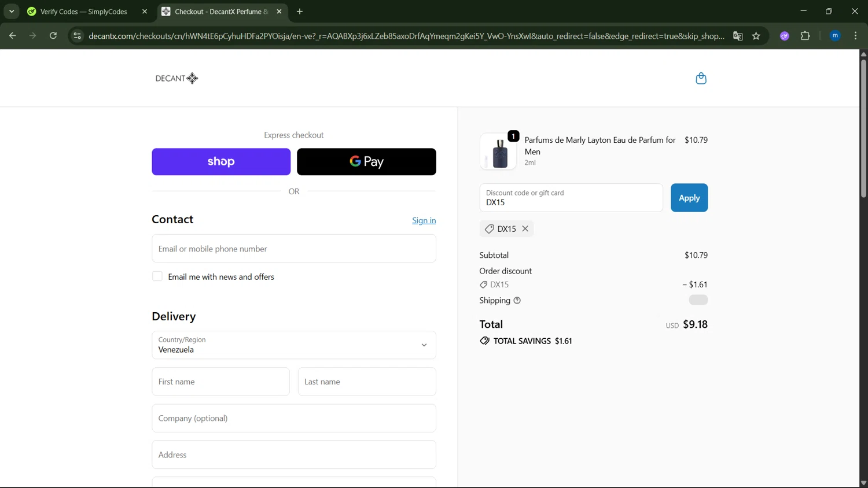Click the Parfums de Marly product thumbnail
Viewport: 868px width, 488px height.
[498, 151]
